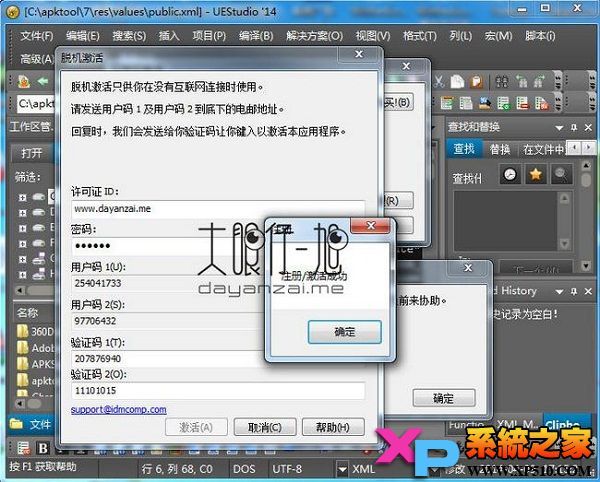The width and height of the screenshot is (600, 482).
Task: Click 取消(C) in activation dialog
Action: (265, 427)
